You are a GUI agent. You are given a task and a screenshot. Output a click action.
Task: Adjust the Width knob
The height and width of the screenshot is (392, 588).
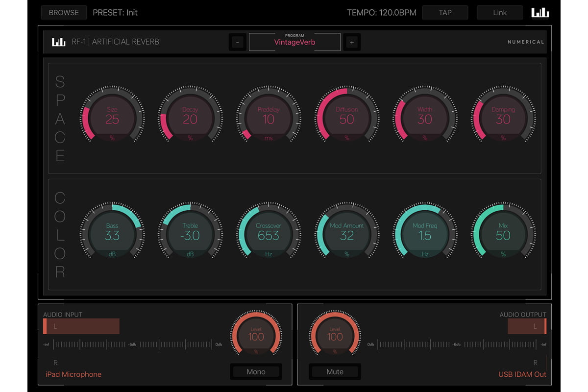[425, 116]
